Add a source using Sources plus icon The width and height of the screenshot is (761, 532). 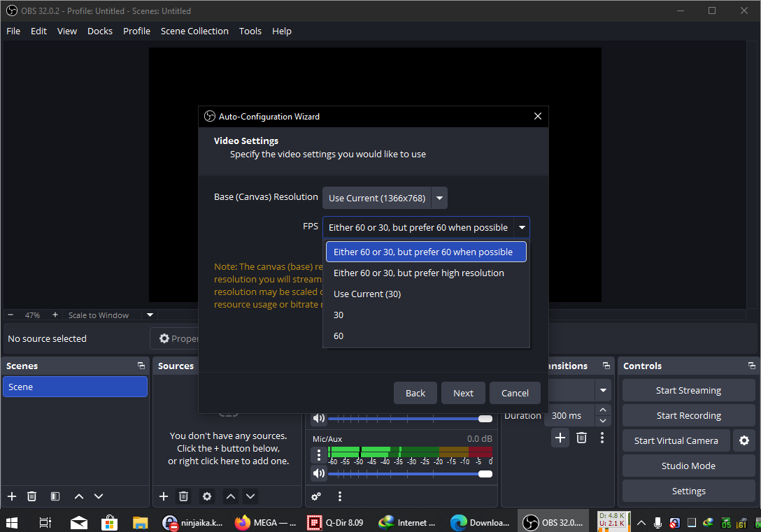click(164, 496)
